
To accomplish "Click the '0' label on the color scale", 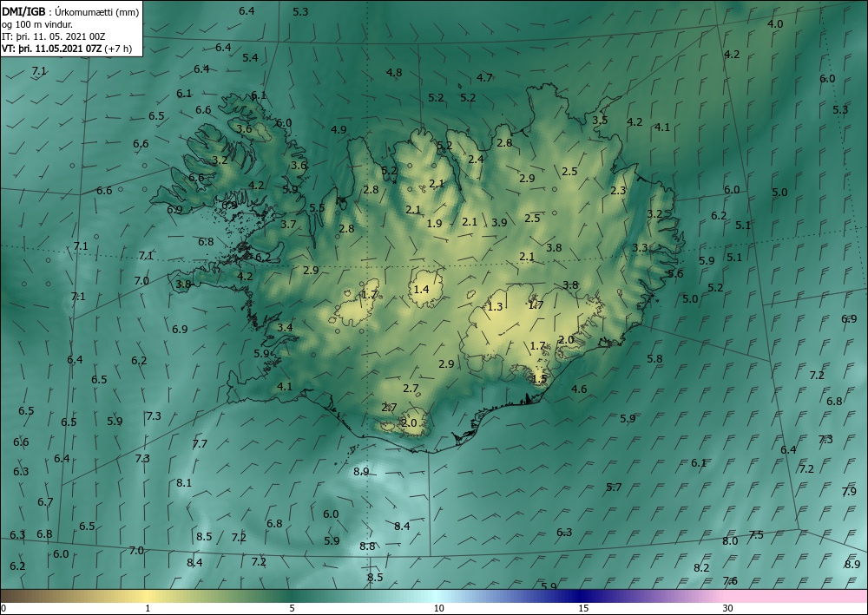I will 3,608.
